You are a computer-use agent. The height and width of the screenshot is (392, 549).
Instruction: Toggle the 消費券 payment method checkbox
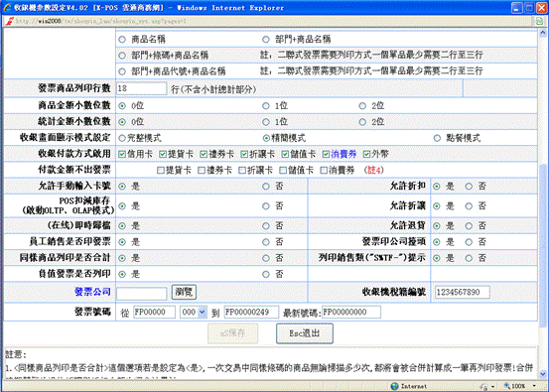[326, 154]
